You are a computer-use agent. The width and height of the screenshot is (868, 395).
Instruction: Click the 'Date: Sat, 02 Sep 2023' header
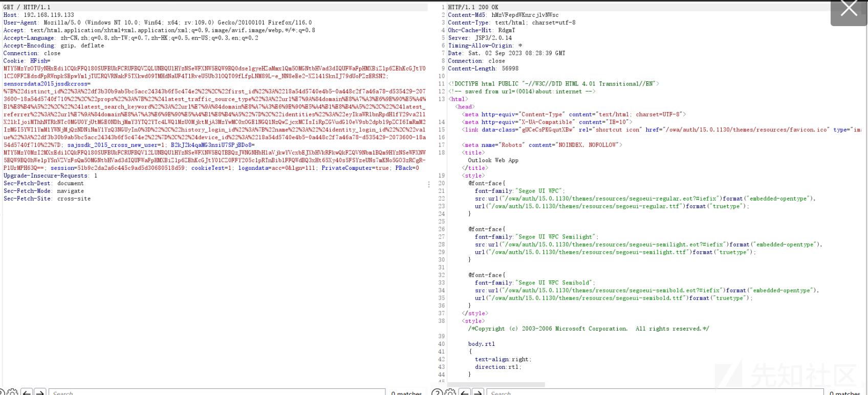tap(506, 53)
